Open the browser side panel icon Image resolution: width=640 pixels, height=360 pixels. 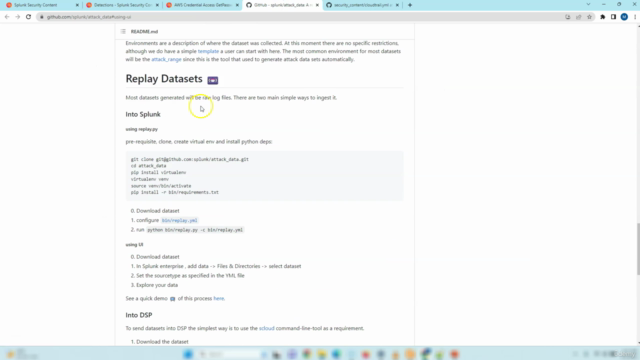click(613, 17)
